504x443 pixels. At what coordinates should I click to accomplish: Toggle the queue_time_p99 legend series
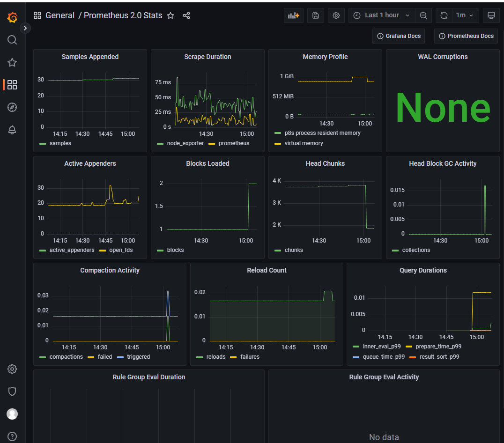(384, 357)
